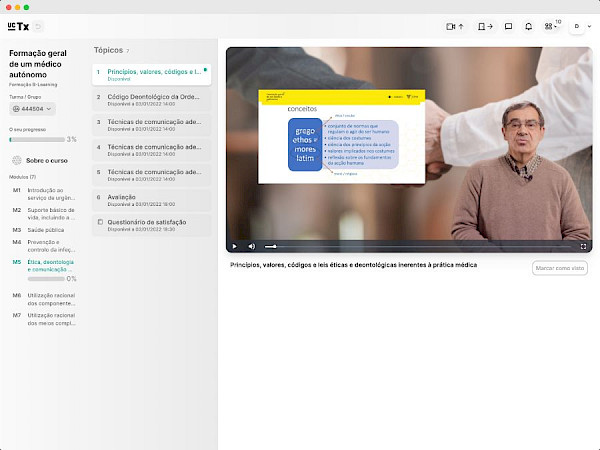Enter fullscreen video mode
The height and width of the screenshot is (450, 600).
pyautogui.click(x=584, y=245)
